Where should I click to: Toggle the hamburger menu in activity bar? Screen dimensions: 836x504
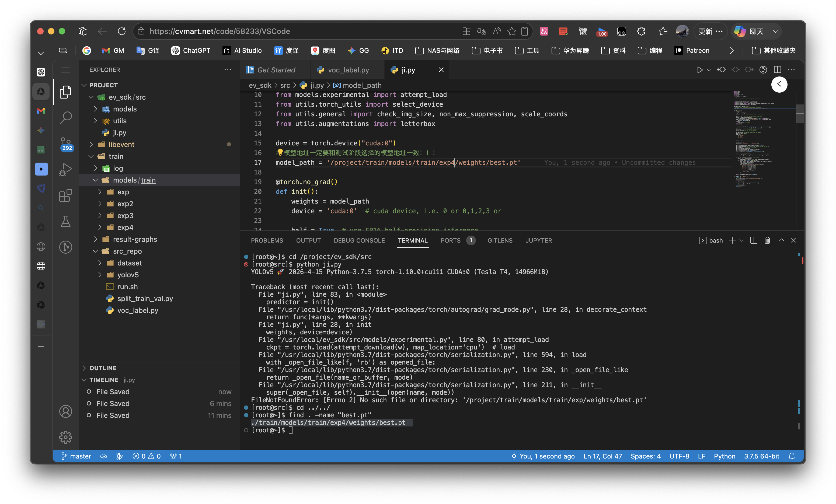(65, 70)
